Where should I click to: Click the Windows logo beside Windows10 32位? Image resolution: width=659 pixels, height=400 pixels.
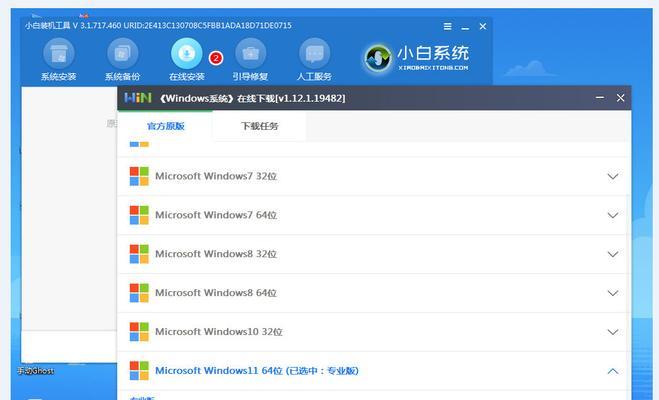pyautogui.click(x=139, y=332)
